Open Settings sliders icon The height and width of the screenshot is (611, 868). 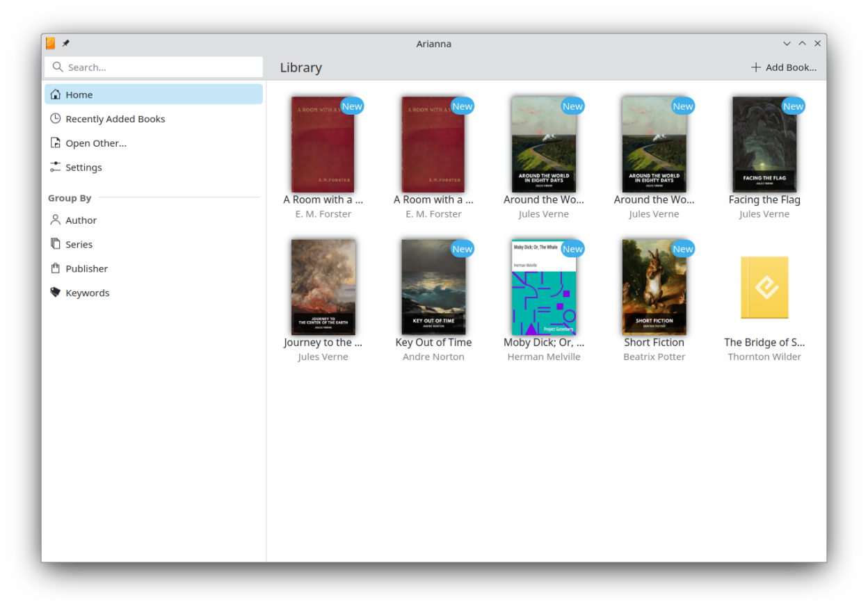pyautogui.click(x=56, y=168)
